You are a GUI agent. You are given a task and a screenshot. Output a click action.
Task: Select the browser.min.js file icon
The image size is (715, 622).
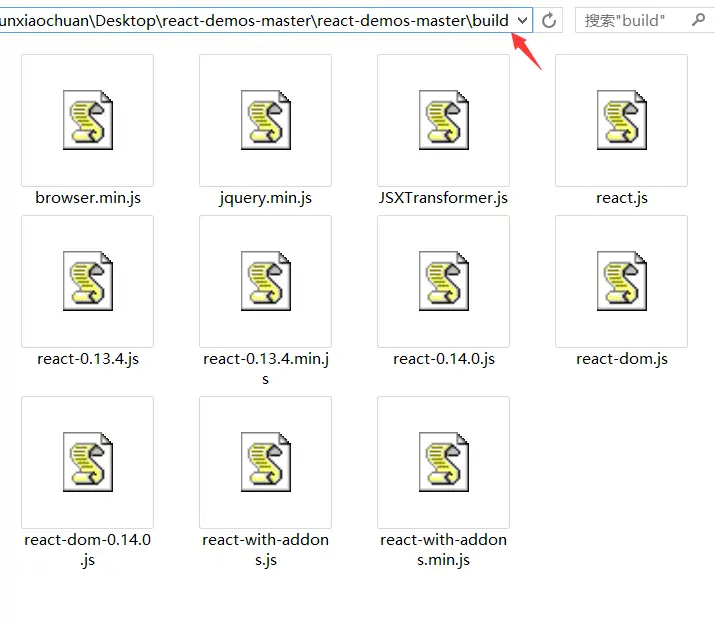coord(88,120)
